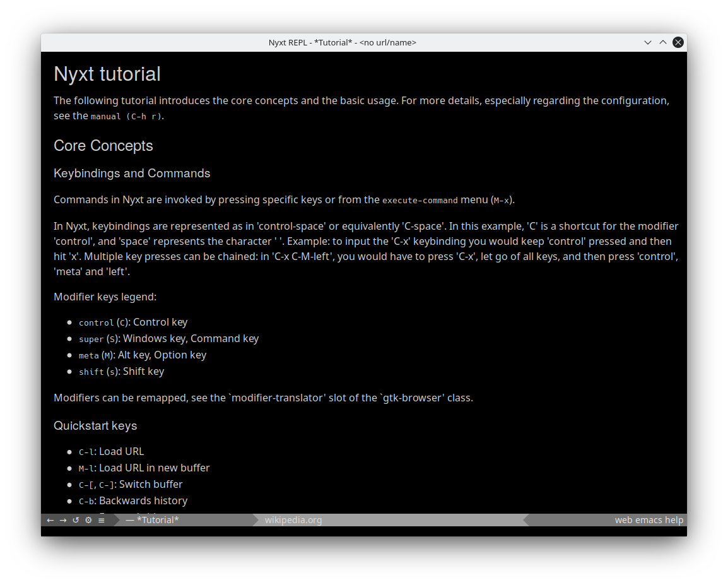Click the 'Nyxt tutorial' heading
The image size is (728, 585).
click(107, 74)
